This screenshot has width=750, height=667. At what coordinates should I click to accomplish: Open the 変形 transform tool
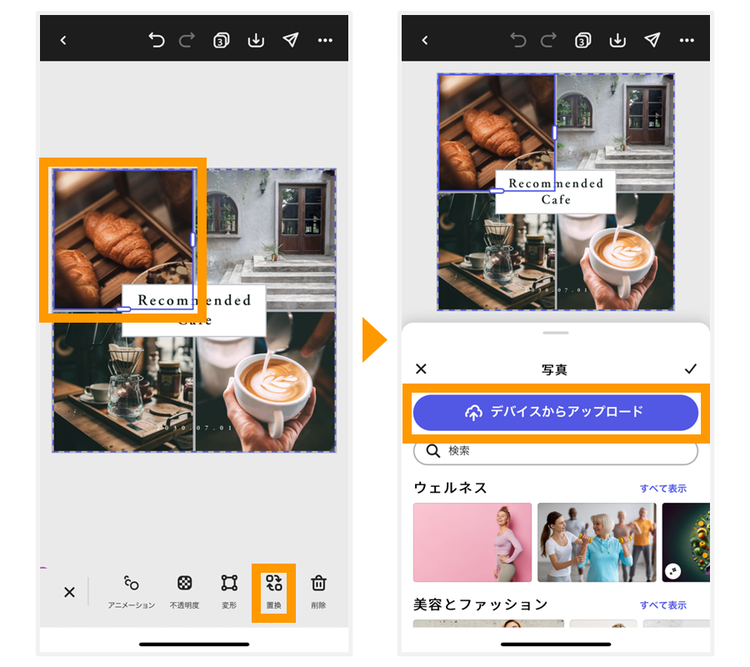pos(229,592)
